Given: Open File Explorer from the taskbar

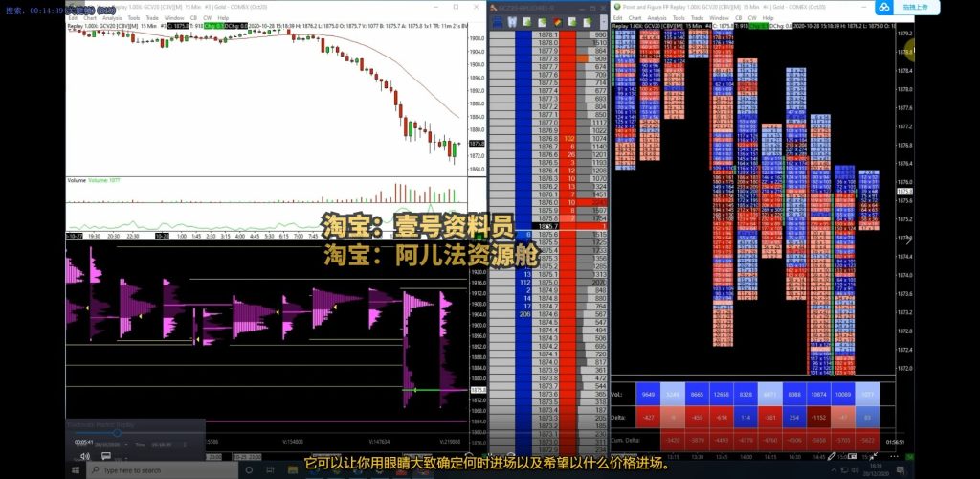Looking at the screenshot, I should pyautogui.click(x=292, y=470).
